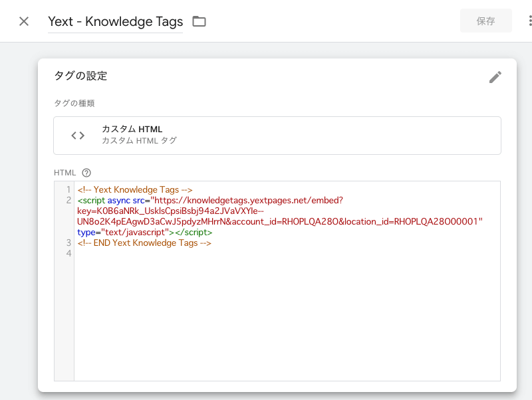The width and height of the screenshot is (532, 400).
Task: Edit tag configuration with pencil icon
Action: (495, 77)
